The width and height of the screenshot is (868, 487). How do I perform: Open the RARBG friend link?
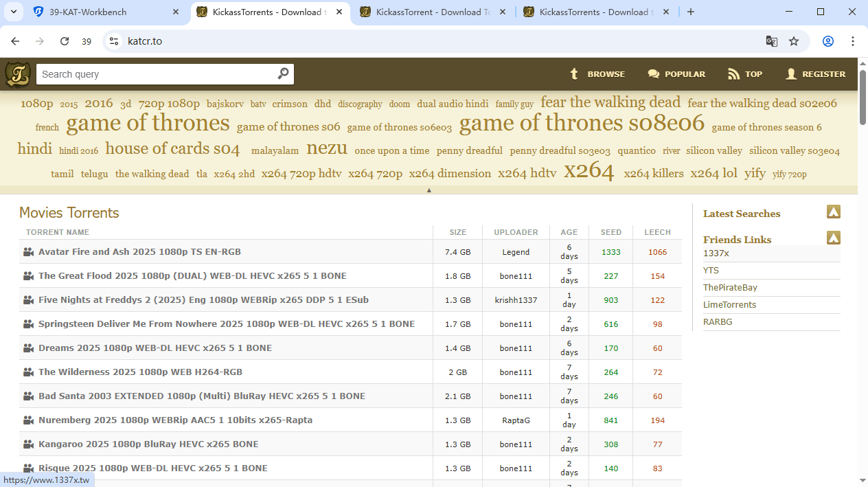click(718, 322)
